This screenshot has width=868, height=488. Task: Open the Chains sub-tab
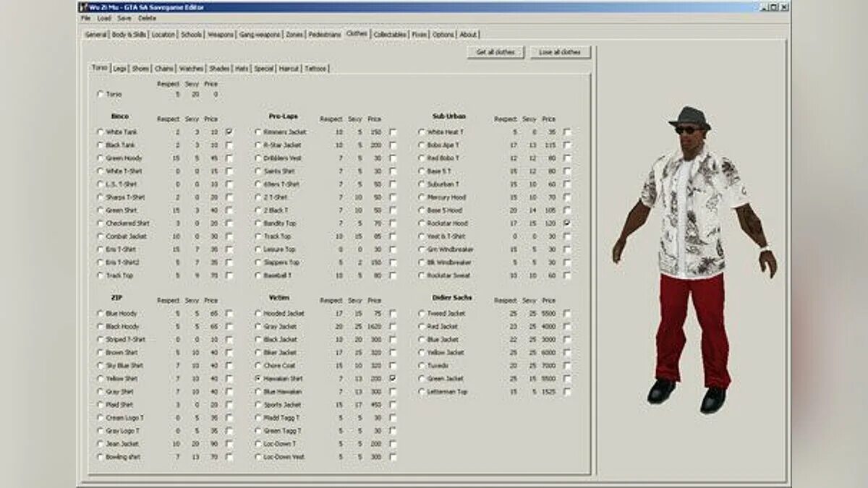tap(164, 69)
